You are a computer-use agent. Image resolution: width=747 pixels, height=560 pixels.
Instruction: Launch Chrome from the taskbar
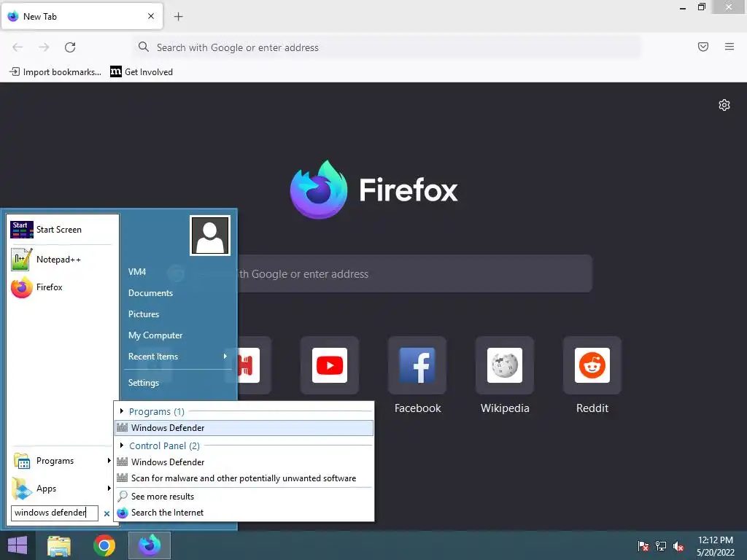(104, 545)
